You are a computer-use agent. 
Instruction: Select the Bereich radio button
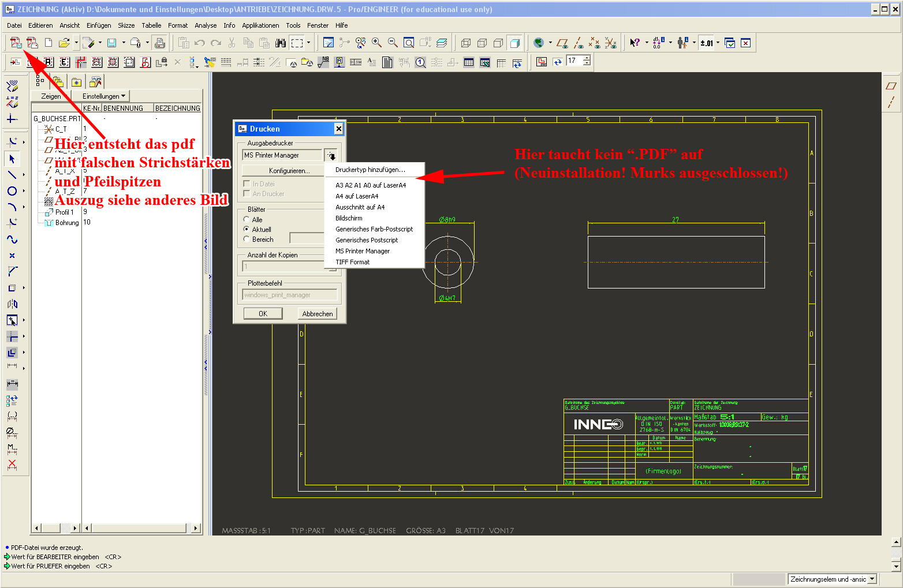click(x=247, y=239)
